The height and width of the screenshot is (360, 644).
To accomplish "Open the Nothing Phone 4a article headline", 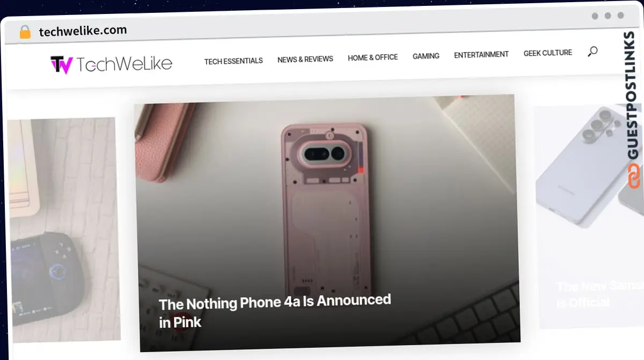I will coord(275,311).
